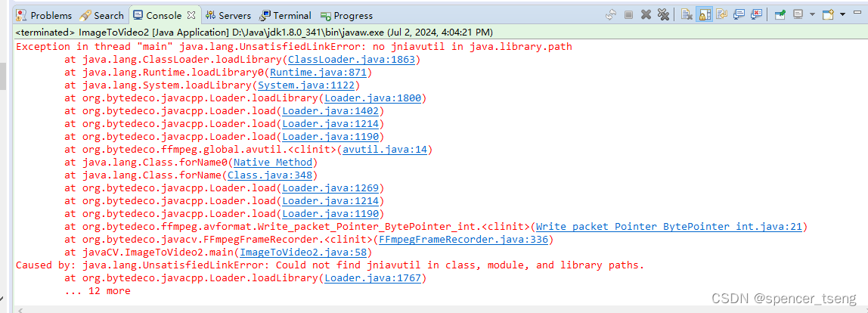The image size is (868, 313).
Task: Open the Terminal tab
Action: click(x=286, y=16)
